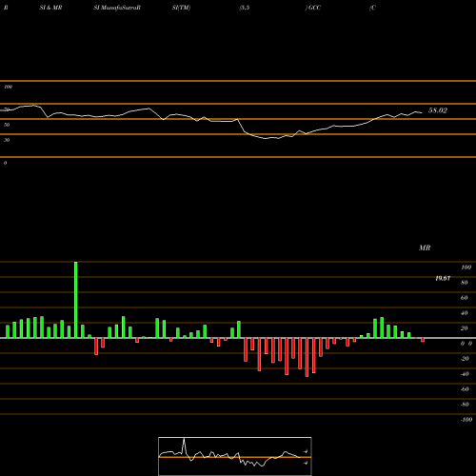Click the ") GCC" header text
The height and width of the screenshot is (476, 476).
click(x=313, y=8)
